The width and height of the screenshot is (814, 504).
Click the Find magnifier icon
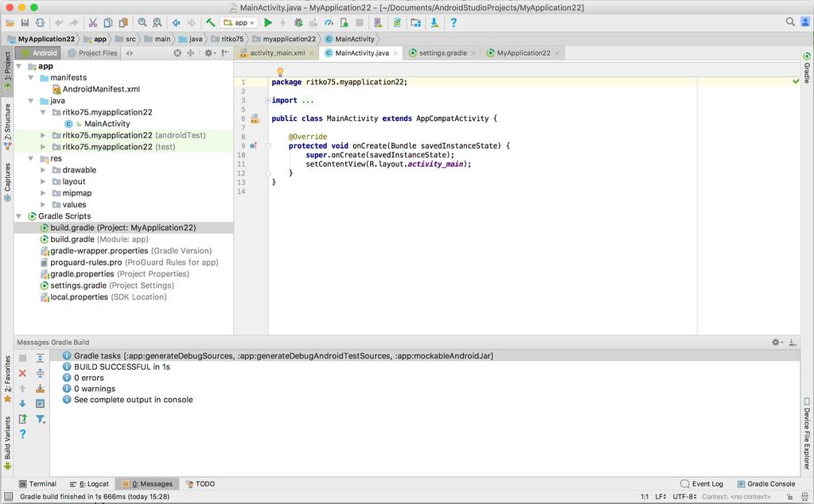click(x=142, y=23)
